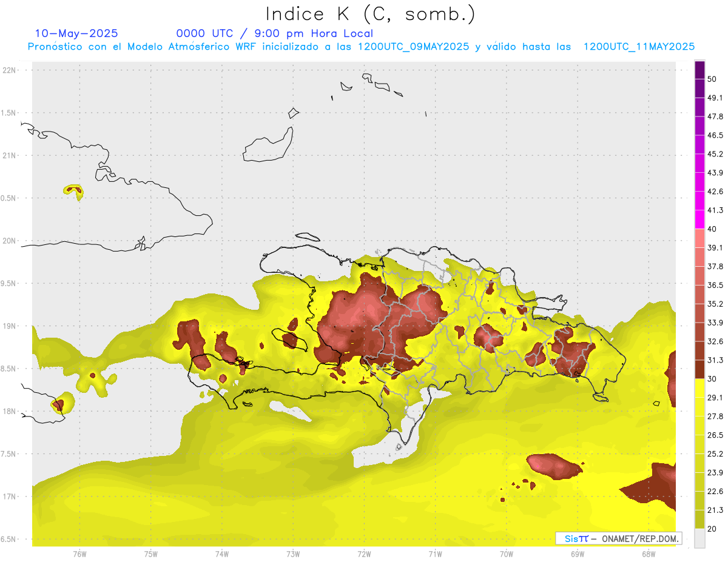Image resolution: width=728 pixels, height=562 pixels.
Task: Click the '39.1' color scale value
Action: tap(715, 247)
